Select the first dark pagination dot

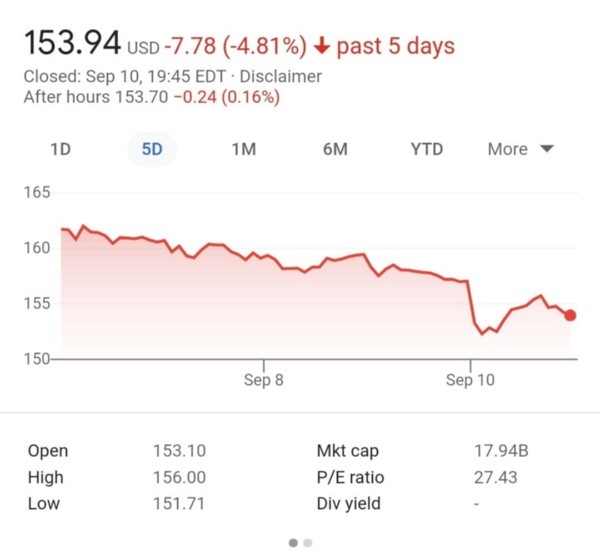click(293, 543)
